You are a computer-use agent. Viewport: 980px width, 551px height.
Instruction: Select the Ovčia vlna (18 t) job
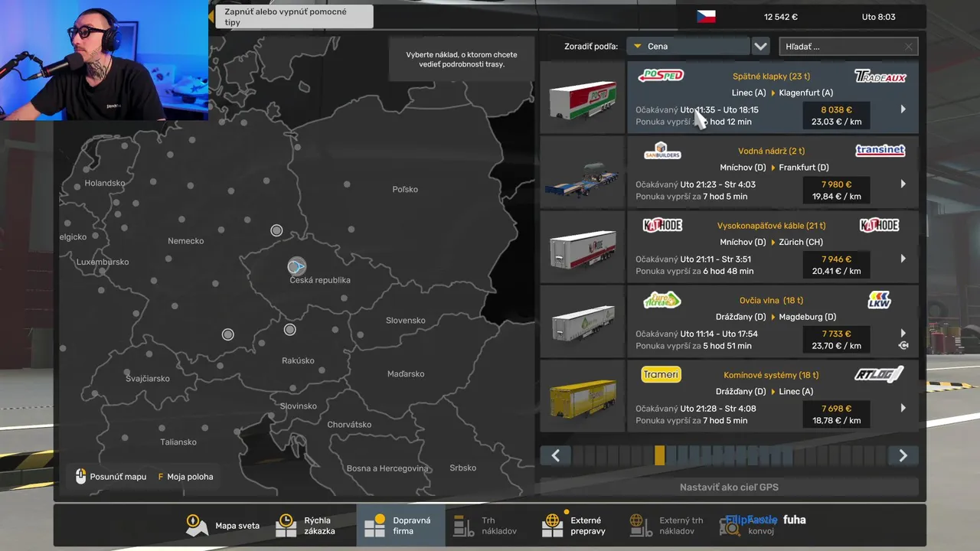[x=773, y=322]
